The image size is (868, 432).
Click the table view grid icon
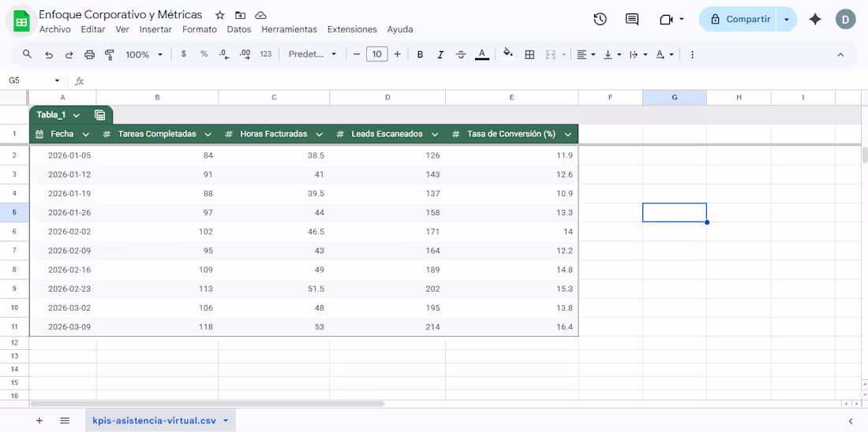point(100,115)
